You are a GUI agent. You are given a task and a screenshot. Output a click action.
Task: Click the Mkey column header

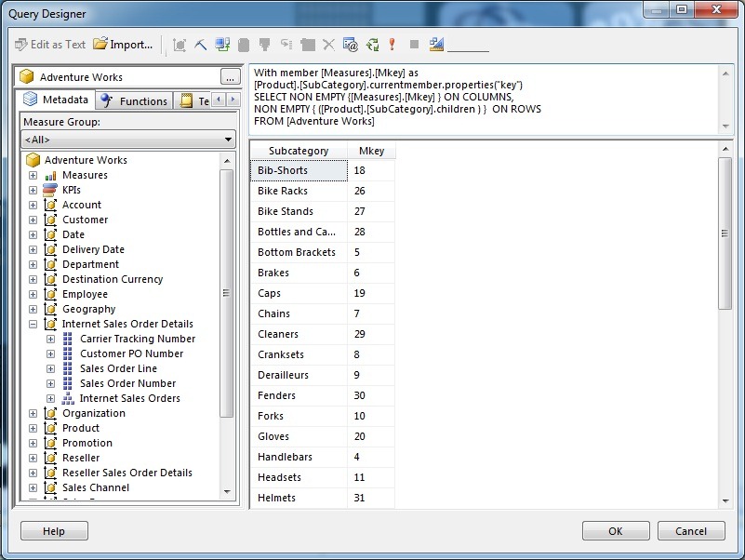tap(371, 151)
